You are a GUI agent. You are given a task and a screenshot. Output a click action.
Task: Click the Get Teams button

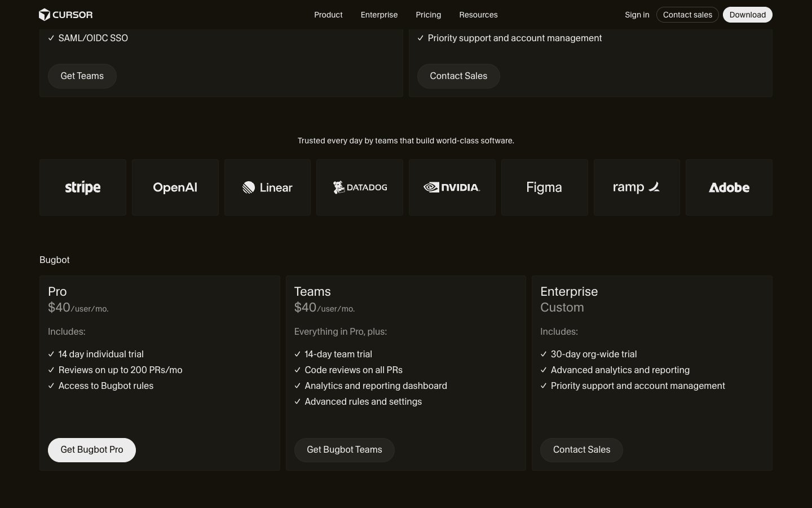82,76
